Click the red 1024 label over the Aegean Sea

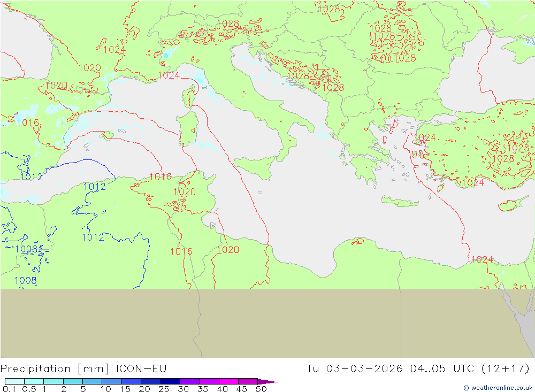[x=425, y=137]
